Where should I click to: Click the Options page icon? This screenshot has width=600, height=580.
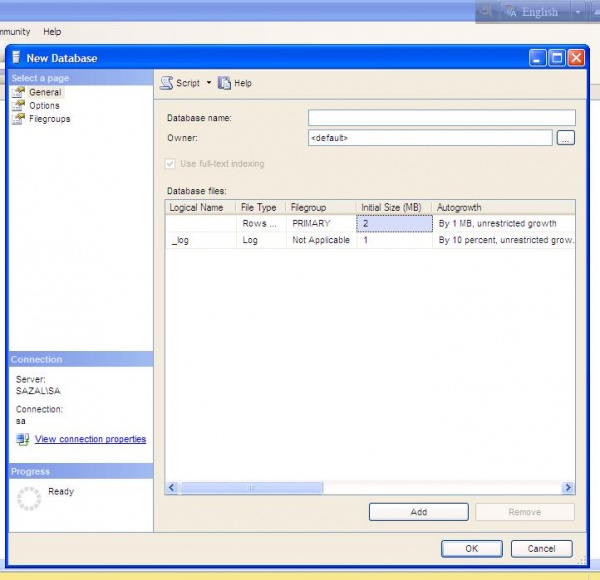tap(18, 106)
